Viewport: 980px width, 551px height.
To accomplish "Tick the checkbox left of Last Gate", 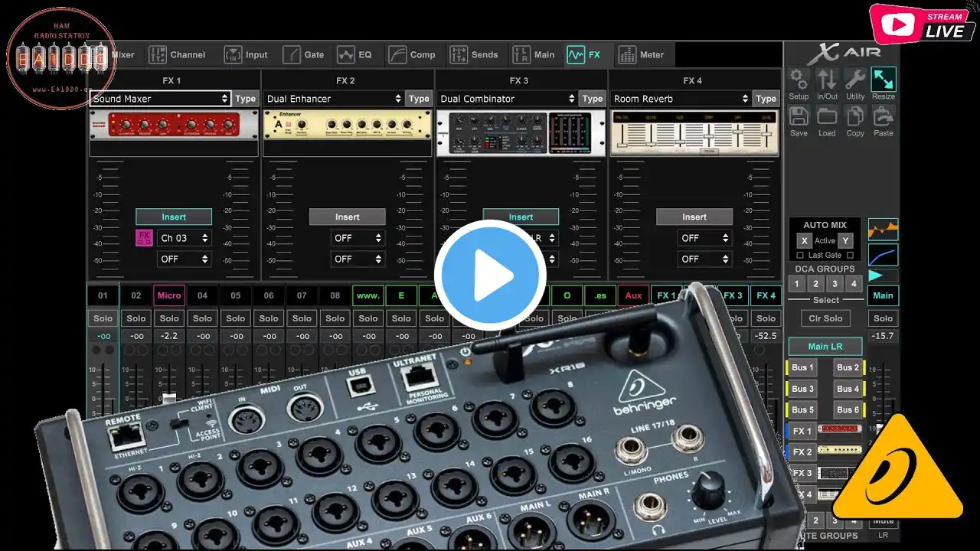I will pyautogui.click(x=800, y=255).
